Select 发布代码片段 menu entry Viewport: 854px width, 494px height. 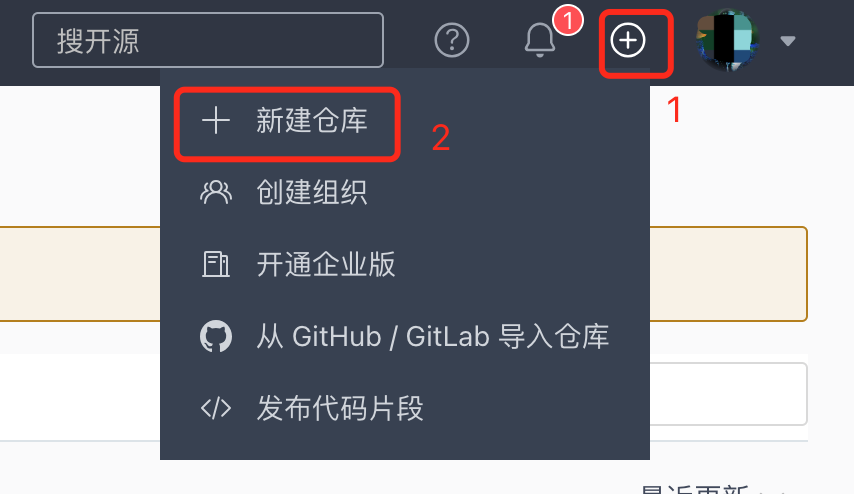405,408
